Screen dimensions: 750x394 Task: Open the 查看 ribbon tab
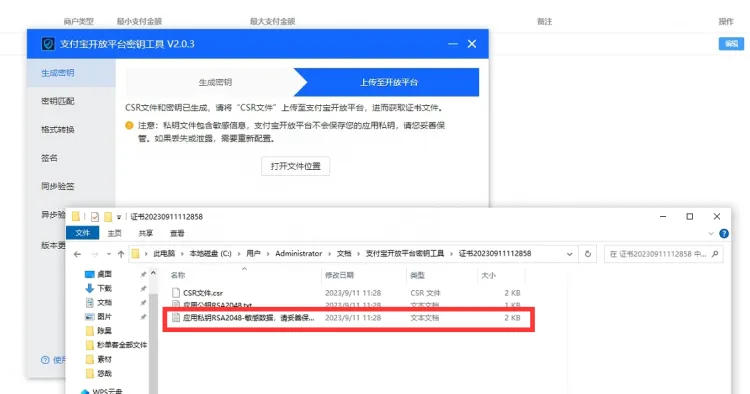(x=177, y=233)
